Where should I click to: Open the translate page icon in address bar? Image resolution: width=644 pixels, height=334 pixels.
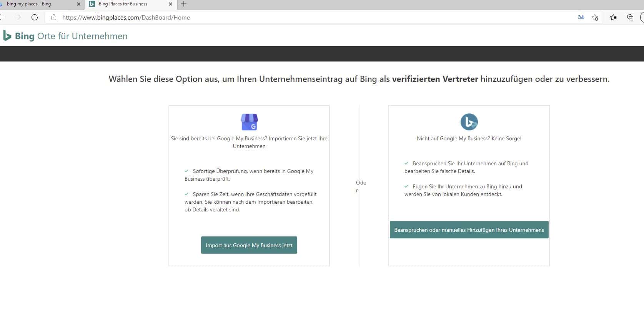click(581, 17)
